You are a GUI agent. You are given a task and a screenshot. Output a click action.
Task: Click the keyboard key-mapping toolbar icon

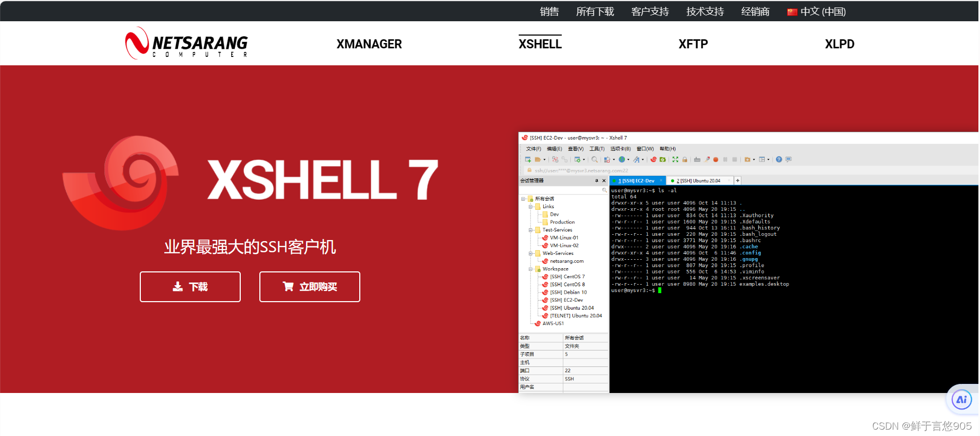[x=697, y=159]
